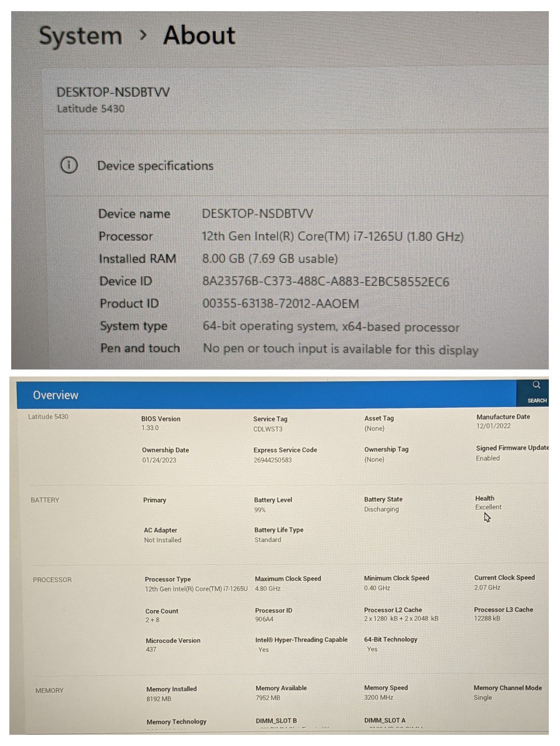
Task: Select the Device name value DESKTOP-NSDBTVV in the specifications list
Action: click(257, 214)
